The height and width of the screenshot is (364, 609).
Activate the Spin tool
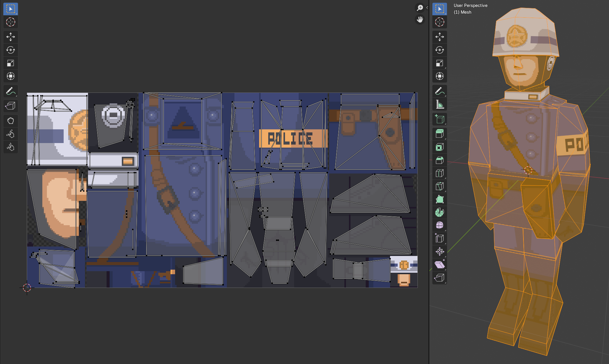click(x=440, y=212)
